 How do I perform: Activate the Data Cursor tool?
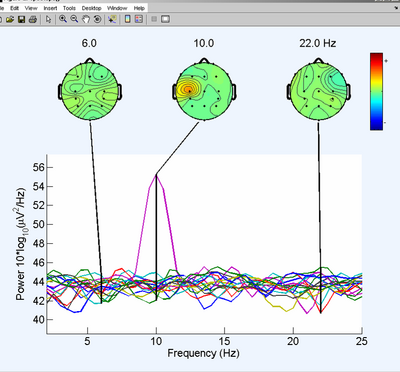(x=112, y=19)
